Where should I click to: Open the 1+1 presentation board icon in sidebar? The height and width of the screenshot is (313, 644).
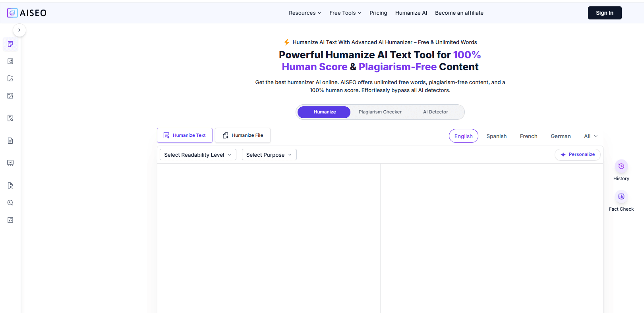pos(10,163)
